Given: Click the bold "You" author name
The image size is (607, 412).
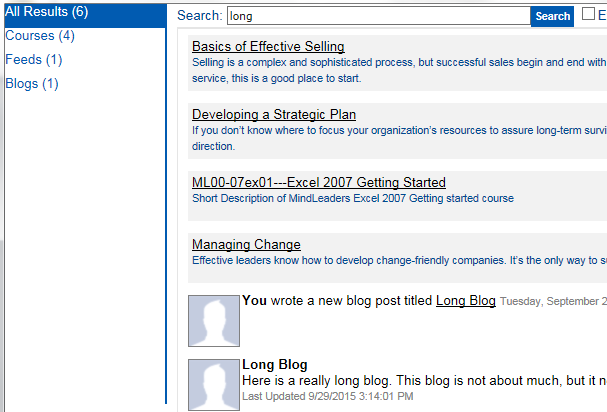Looking at the screenshot, I should (x=254, y=301).
